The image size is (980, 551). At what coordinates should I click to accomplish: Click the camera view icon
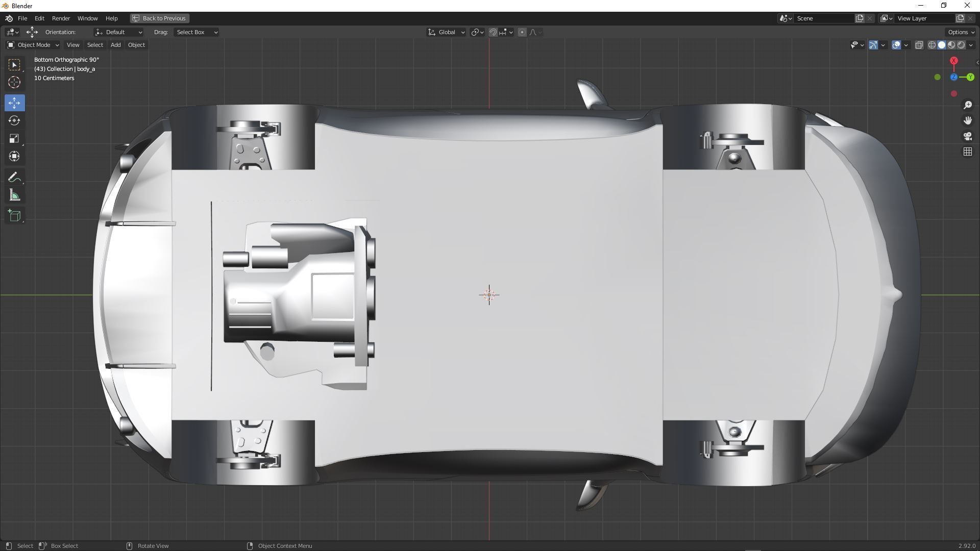pos(967,136)
